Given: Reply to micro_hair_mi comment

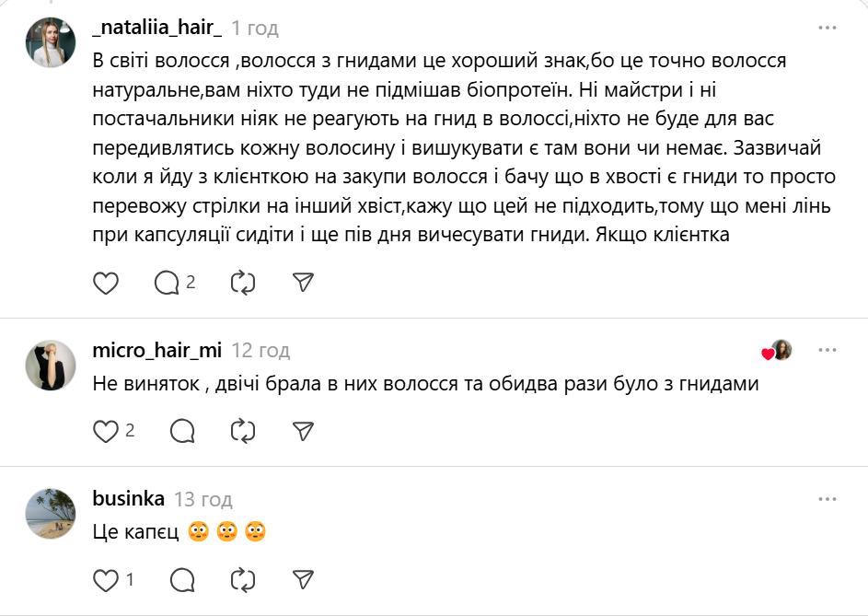Looking at the screenshot, I should pos(182,430).
